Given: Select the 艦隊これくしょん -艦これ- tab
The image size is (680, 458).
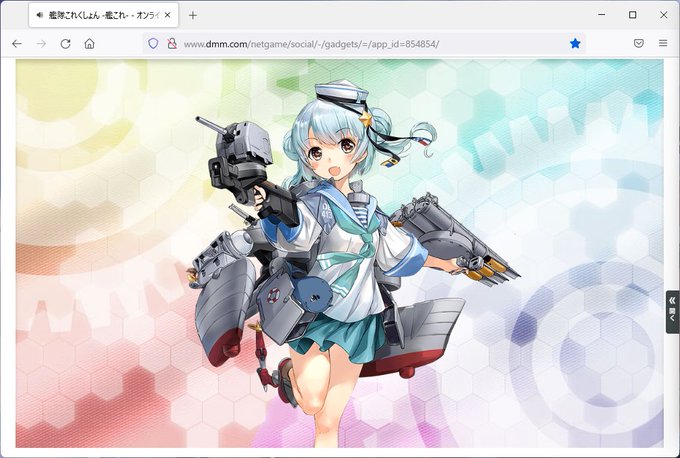Looking at the screenshot, I should tap(104, 15).
